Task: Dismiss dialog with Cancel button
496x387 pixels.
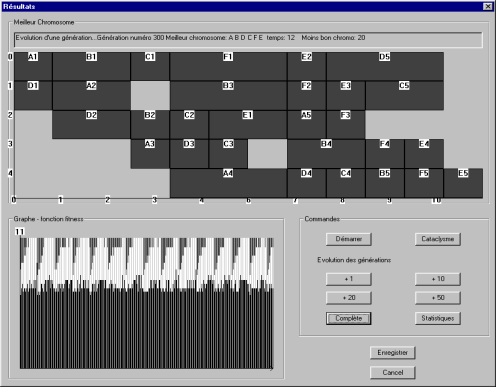Action: click(x=392, y=373)
